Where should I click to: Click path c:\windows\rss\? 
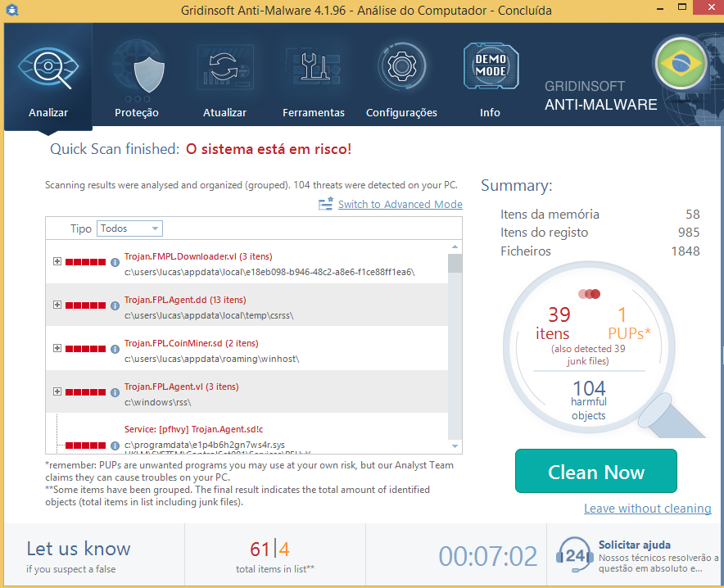tap(157, 402)
